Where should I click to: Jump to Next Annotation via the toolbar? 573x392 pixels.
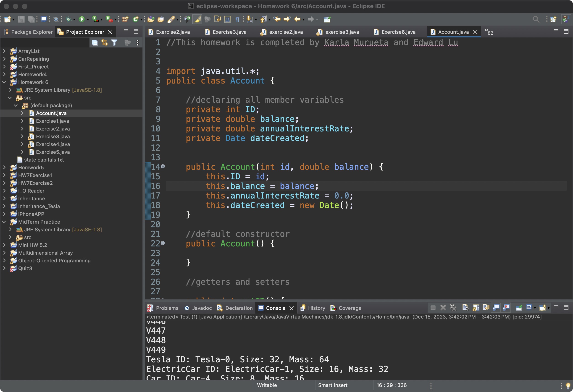point(250,19)
